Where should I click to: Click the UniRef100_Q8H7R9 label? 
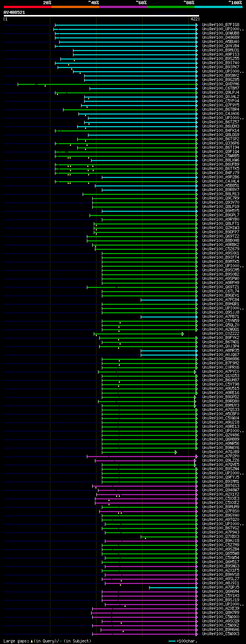[x=221, y=613]
